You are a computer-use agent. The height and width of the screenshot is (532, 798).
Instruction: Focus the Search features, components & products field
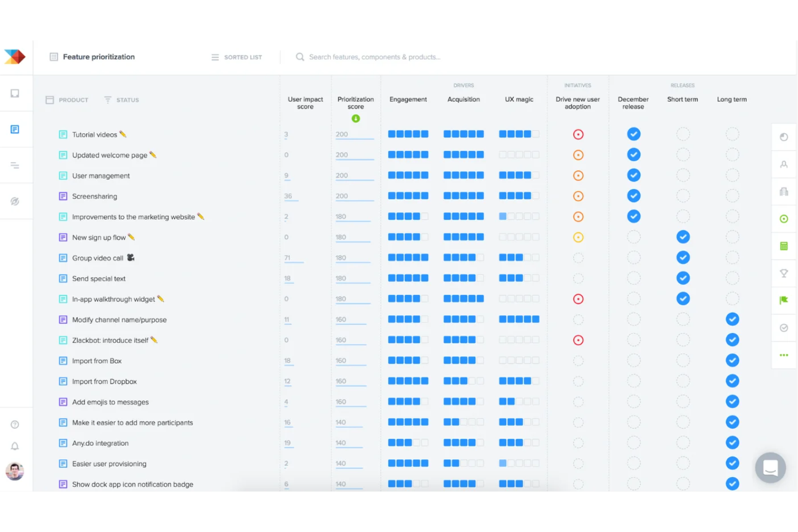click(375, 57)
